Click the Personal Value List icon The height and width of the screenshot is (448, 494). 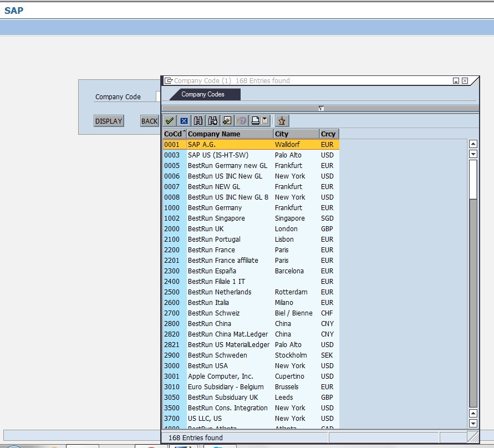tap(282, 120)
